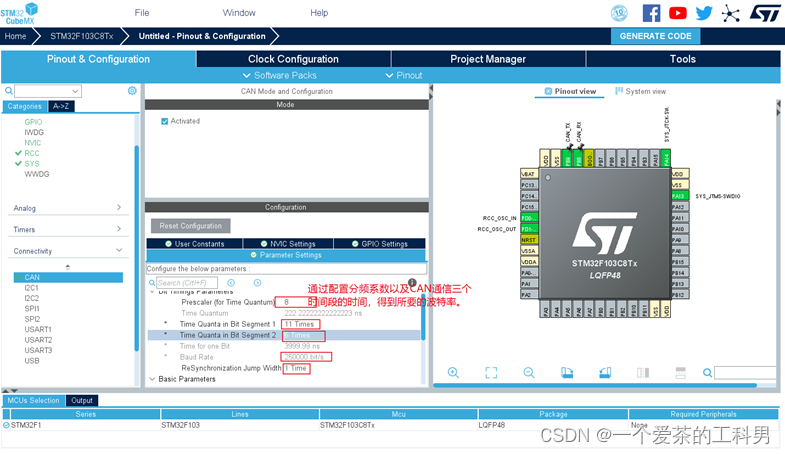Rotate the chip counter-clockwise
Viewport: 785px width, 454px height.
click(x=605, y=372)
